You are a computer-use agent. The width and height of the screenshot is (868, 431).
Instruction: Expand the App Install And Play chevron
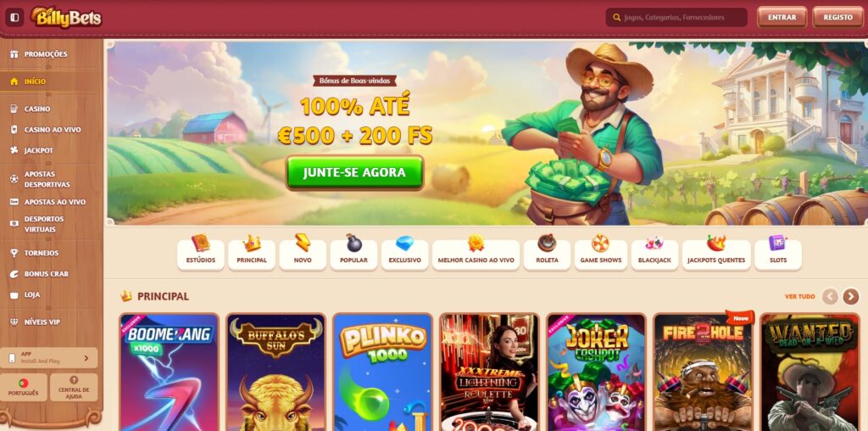coord(86,358)
